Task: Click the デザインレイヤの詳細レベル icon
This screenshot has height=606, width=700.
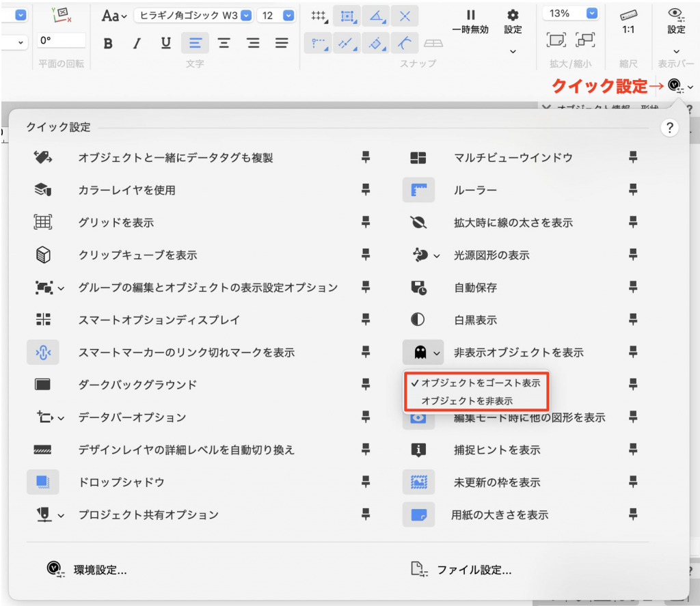Action: pos(43,450)
